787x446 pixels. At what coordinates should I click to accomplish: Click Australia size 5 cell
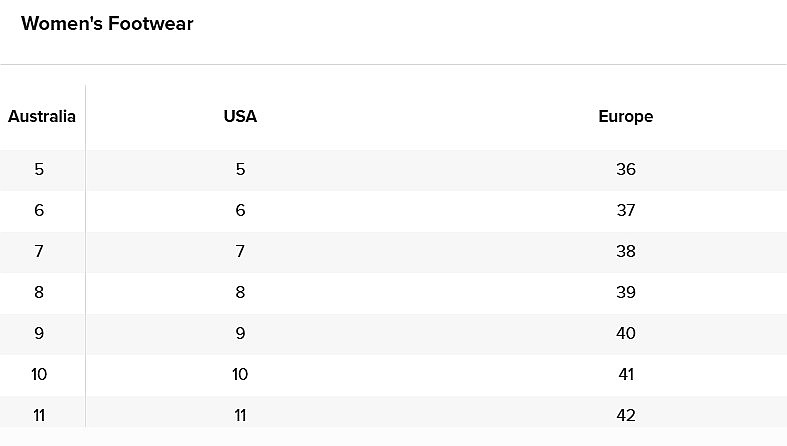pos(39,170)
